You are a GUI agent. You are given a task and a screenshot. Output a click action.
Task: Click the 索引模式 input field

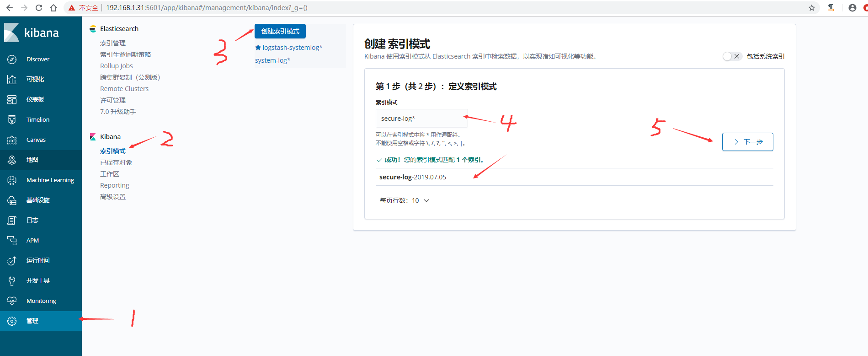pyautogui.click(x=421, y=118)
